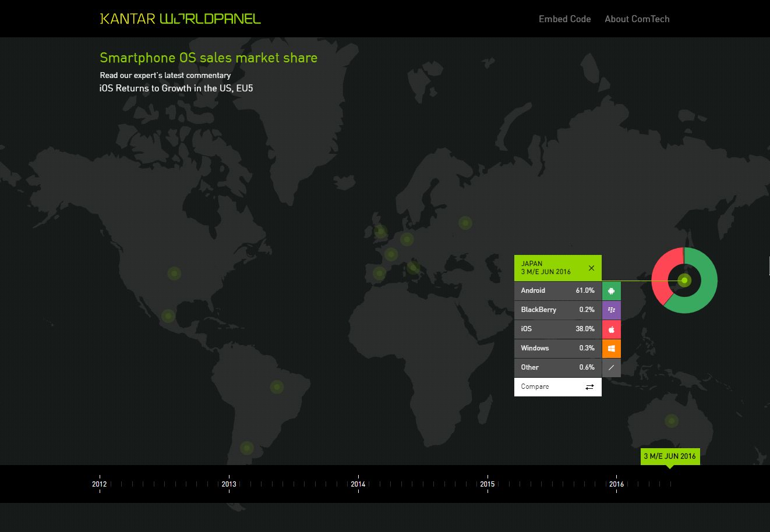Click the Compare arrows icon
The image size is (770, 532).
click(589, 387)
